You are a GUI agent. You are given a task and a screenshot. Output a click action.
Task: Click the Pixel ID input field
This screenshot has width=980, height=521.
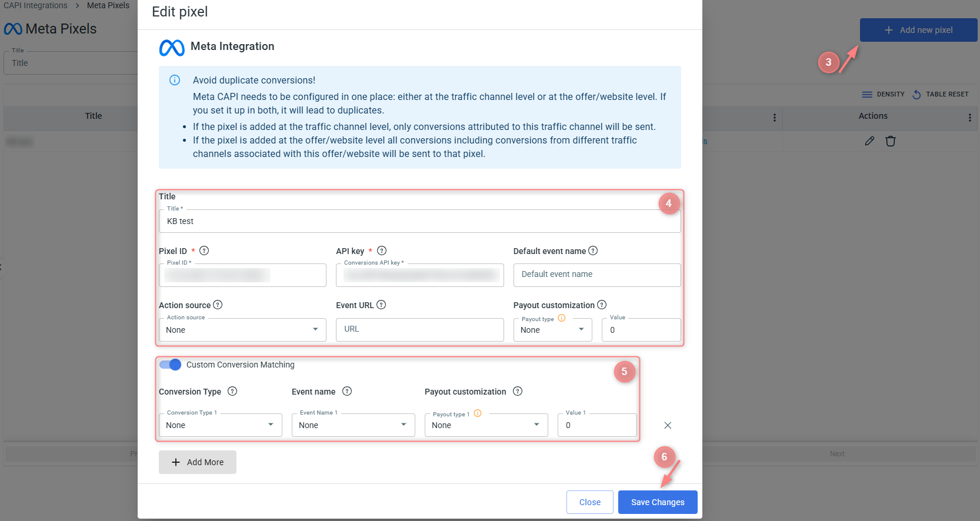click(242, 275)
